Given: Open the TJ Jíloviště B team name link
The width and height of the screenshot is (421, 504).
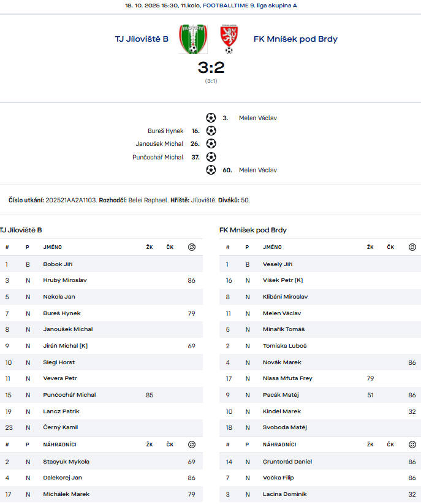Looking at the screenshot, I should click(142, 39).
